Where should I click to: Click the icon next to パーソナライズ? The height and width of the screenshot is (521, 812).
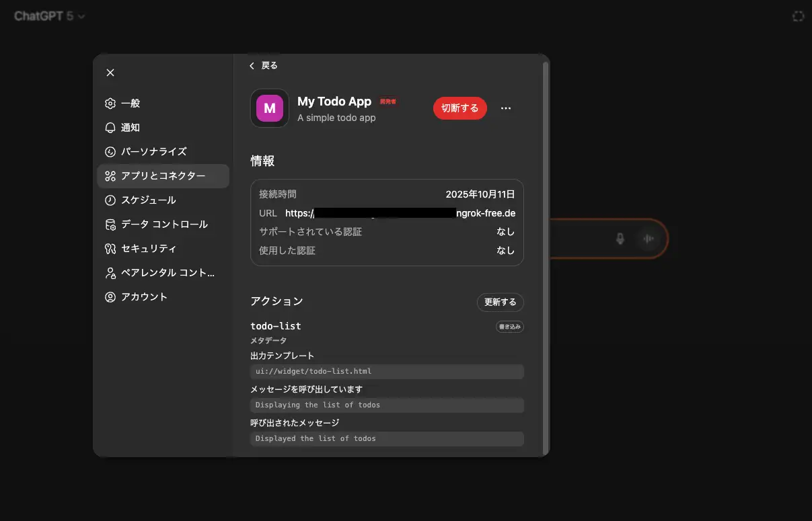point(110,152)
